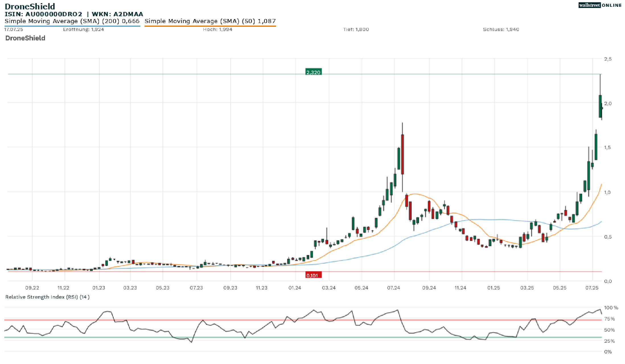Click the 03.24 date axis label
Screen dimensions: 625x364
(x=329, y=288)
